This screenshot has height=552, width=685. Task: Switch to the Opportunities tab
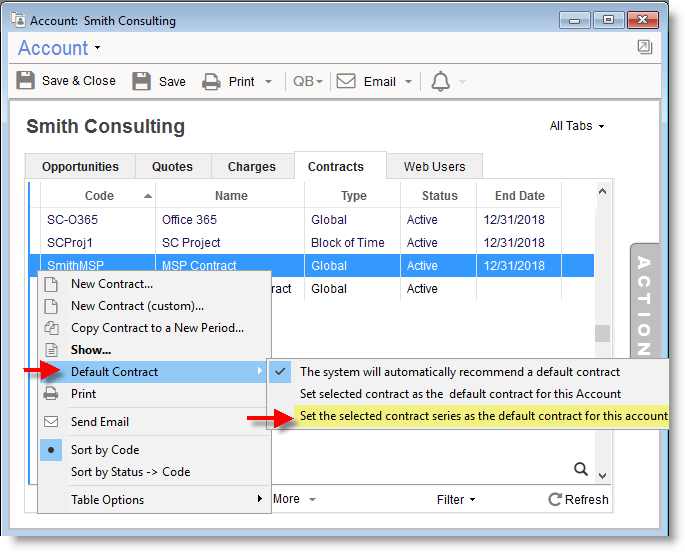(80, 167)
